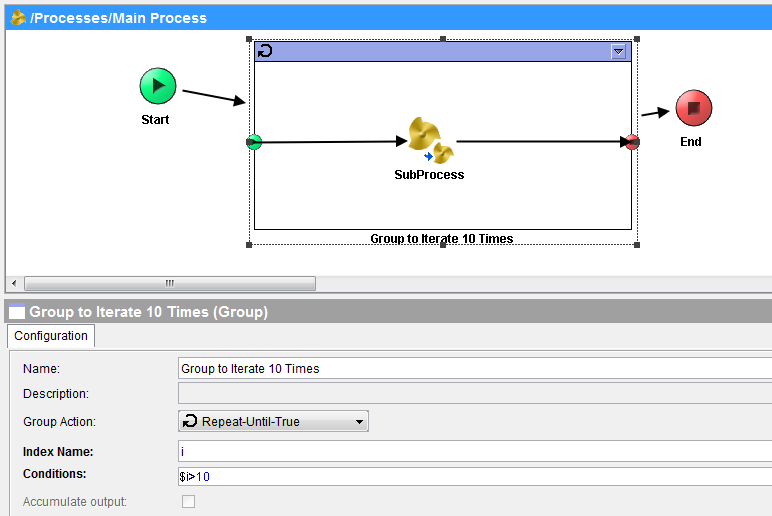Click the horizontal scrollbar thumb
The width and height of the screenshot is (772, 516).
170,283
